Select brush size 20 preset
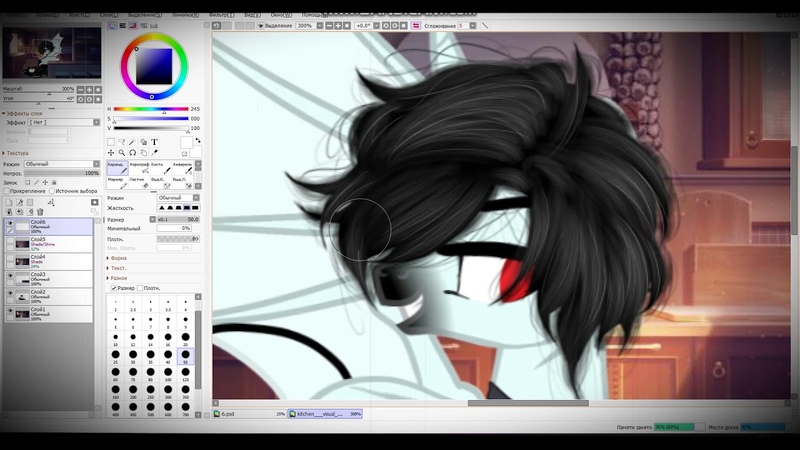 coord(185,337)
